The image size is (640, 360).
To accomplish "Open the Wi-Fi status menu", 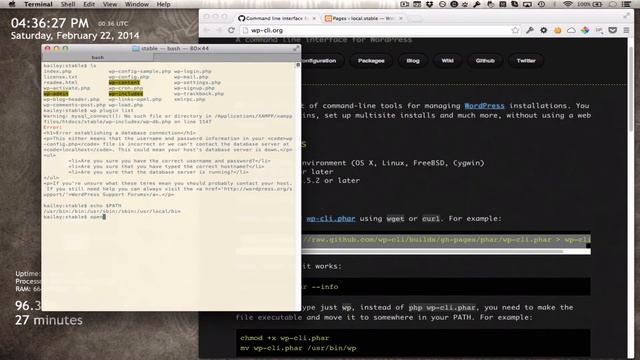I will 567,4.
